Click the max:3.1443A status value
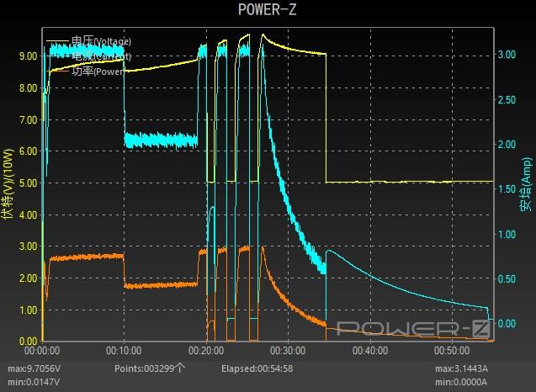Screen dimensions: 536x392 (461, 368)
